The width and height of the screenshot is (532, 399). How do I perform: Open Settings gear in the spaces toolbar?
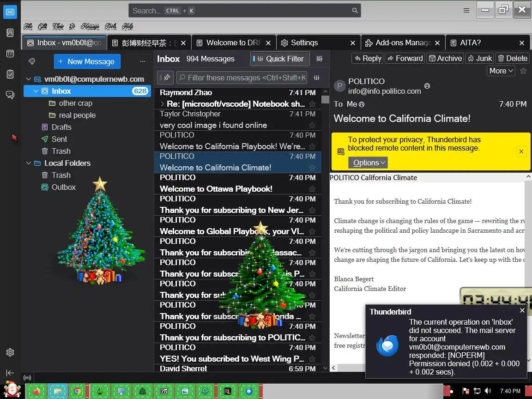[10, 352]
